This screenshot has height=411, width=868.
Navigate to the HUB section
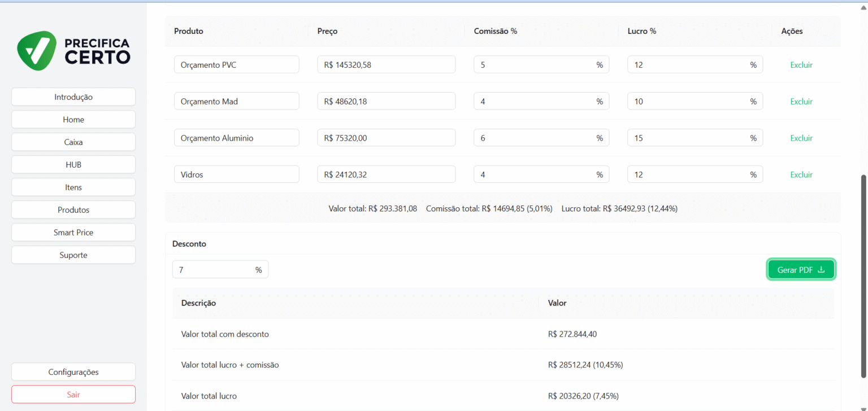tap(73, 164)
